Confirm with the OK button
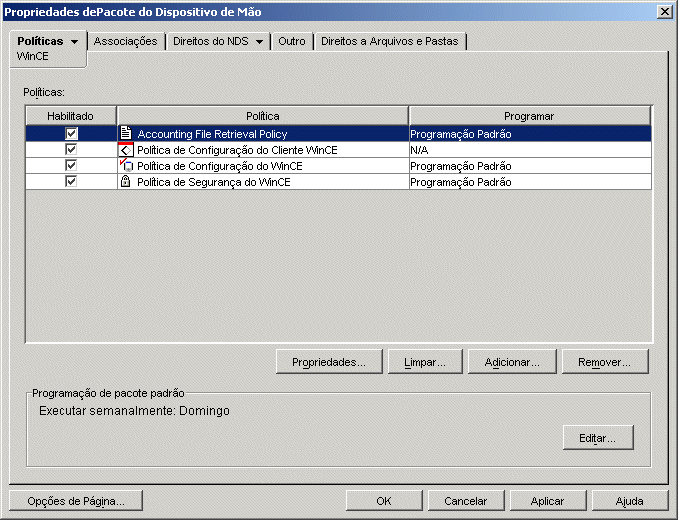The image size is (678, 520). [384, 501]
